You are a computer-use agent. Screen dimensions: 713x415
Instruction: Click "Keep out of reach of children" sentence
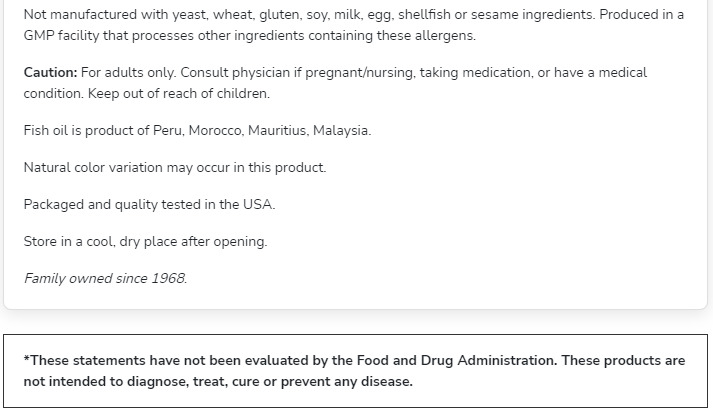click(178, 94)
